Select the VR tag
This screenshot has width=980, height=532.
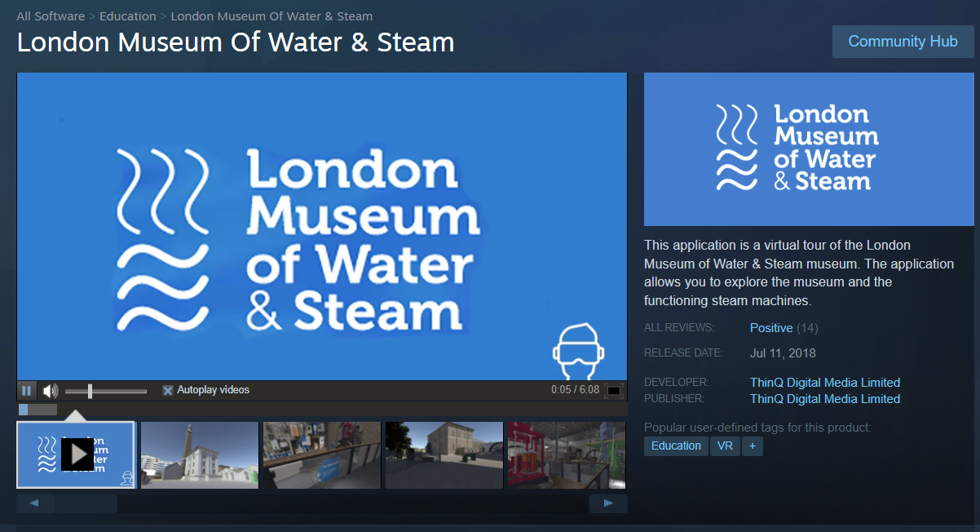(x=725, y=446)
